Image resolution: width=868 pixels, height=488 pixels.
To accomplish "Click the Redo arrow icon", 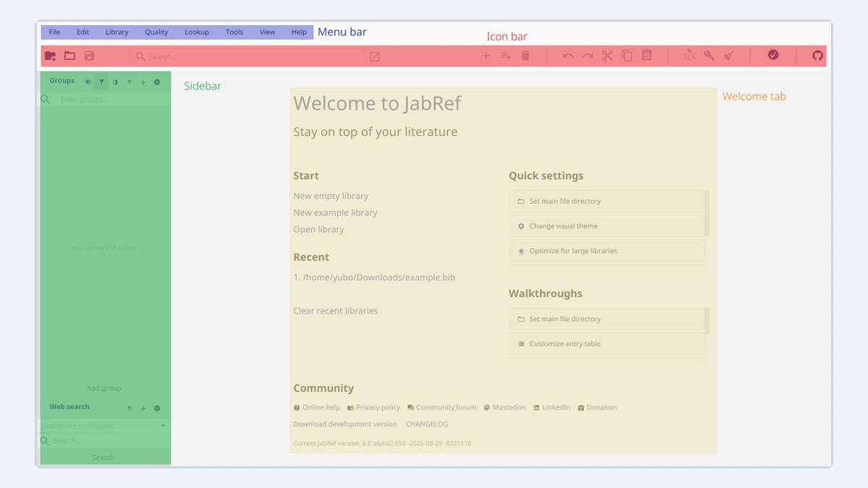I will [x=588, y=56].
